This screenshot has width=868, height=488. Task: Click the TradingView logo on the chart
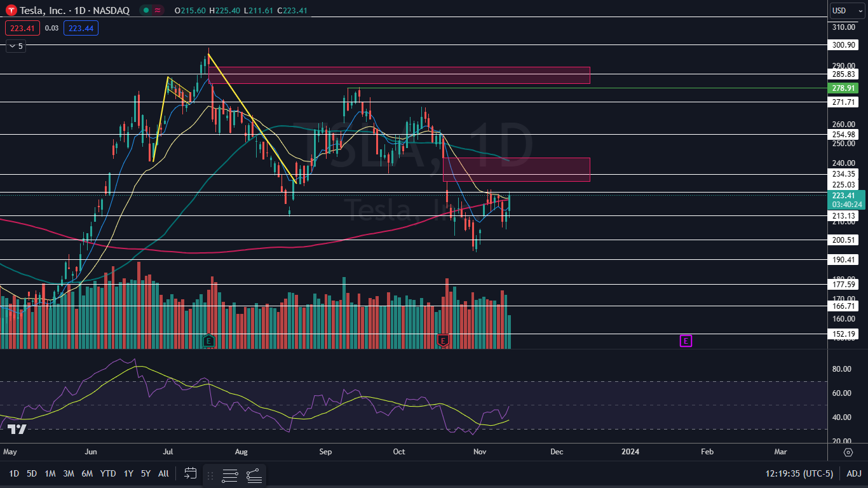coord(17,430)
